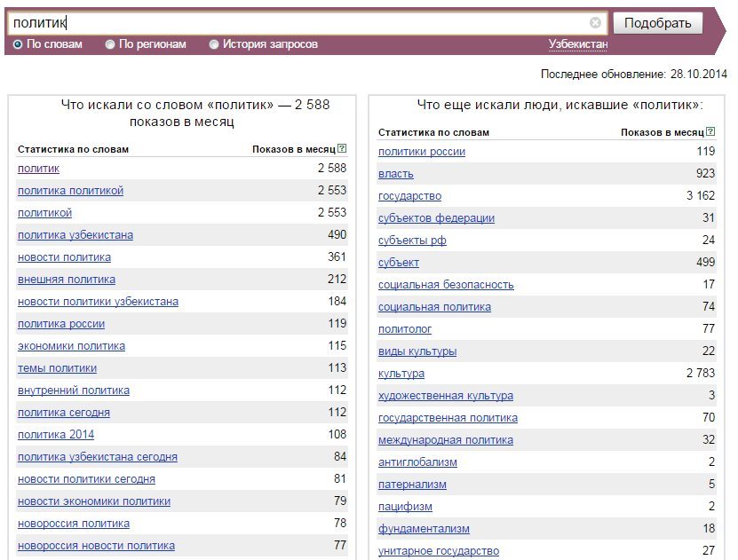Select the 'История запросов' radio button
Viewport: 738px width, 560px height.
pyautogui.click(x=214, y=44)
